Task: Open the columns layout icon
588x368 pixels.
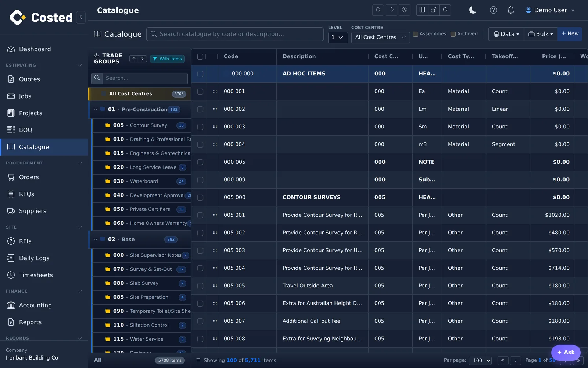Action: click(422, 10)
